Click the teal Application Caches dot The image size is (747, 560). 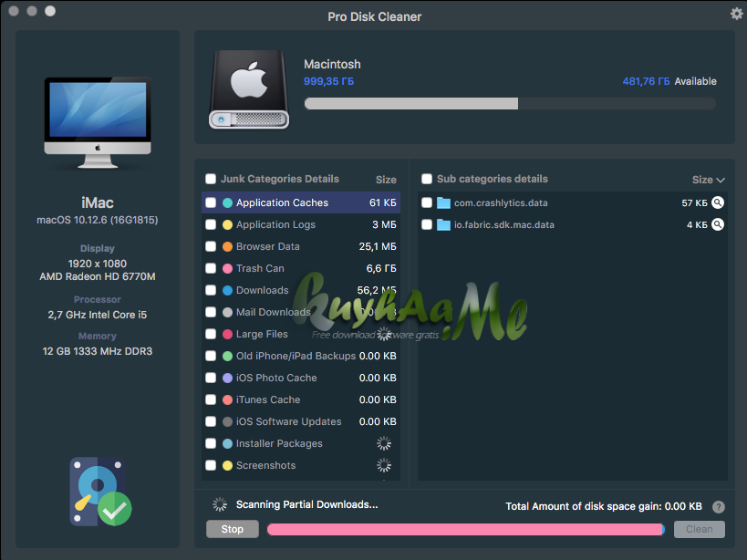pyautogui.click(x=227, y=202)
